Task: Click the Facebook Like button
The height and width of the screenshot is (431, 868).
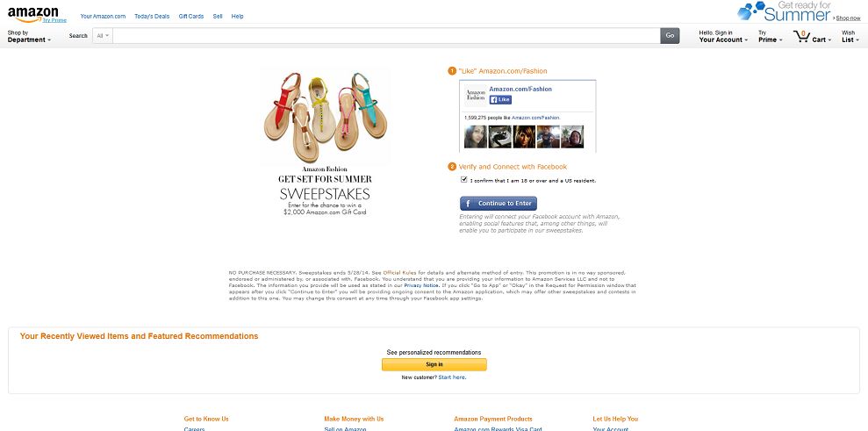Action: pos(500,100)
